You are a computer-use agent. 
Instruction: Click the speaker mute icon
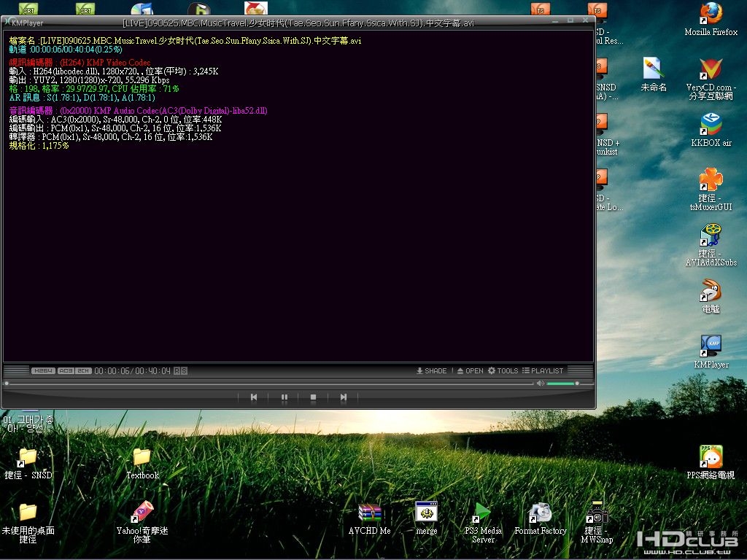pos(541,383)
